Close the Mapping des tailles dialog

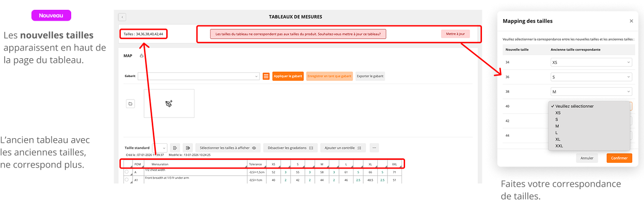tap(631, 21)
